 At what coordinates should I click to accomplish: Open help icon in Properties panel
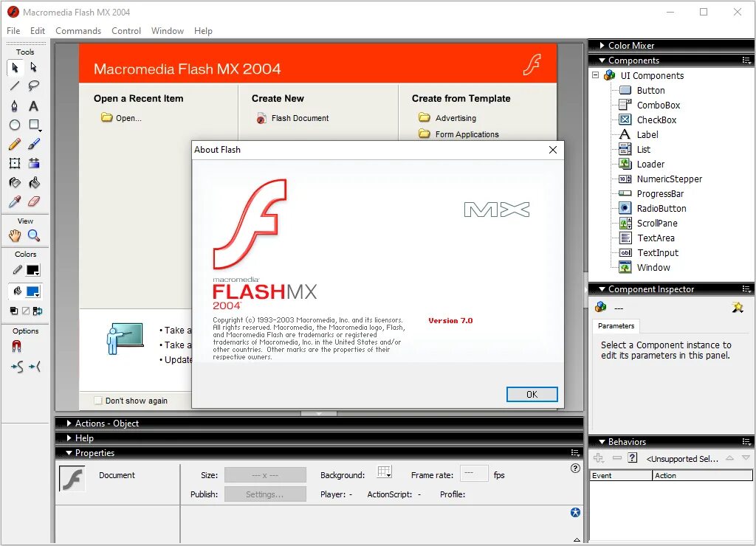click(575, 468)
